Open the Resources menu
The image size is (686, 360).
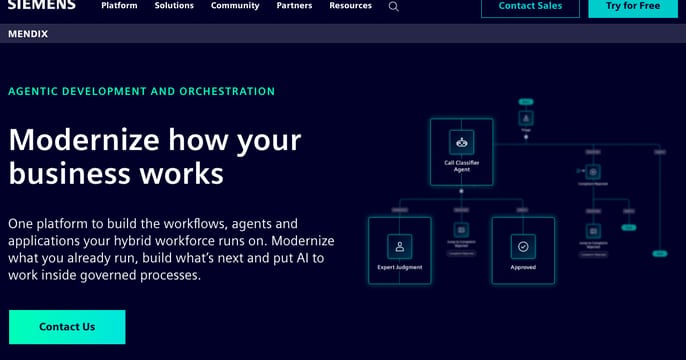point(350,6)
